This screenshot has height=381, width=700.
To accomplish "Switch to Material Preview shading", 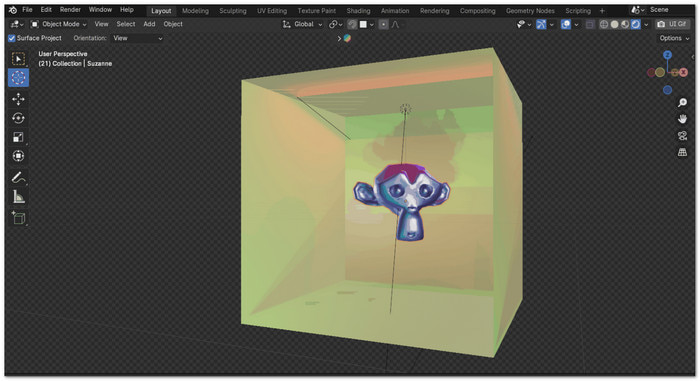I will coord(625,25).
